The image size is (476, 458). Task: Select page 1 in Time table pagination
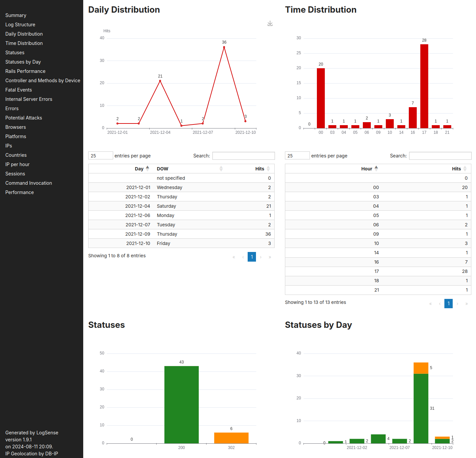(449, 303)
